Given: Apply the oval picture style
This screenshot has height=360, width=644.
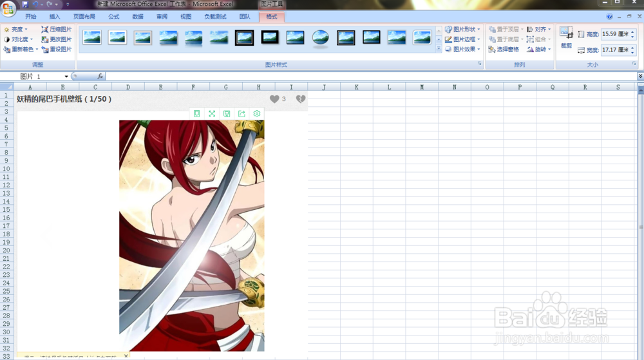Looking at the screenshot, I should click(320, 38).
